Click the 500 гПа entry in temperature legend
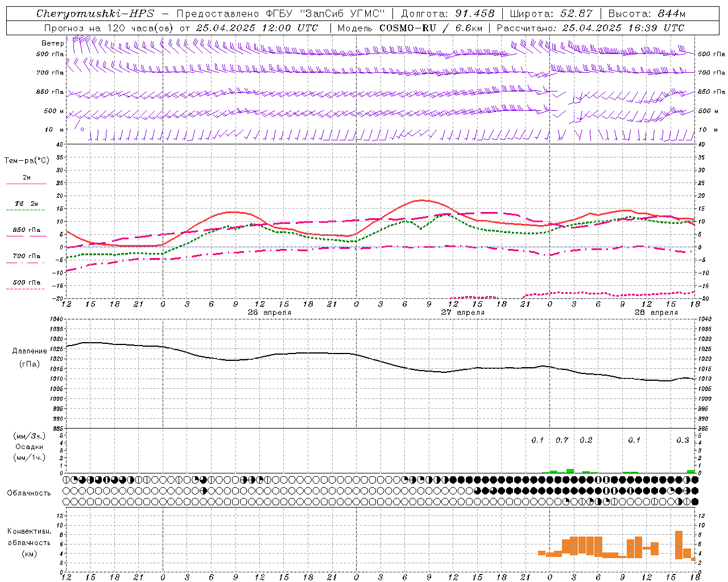Screen dimensions: 728x582 tap(26, 282)
